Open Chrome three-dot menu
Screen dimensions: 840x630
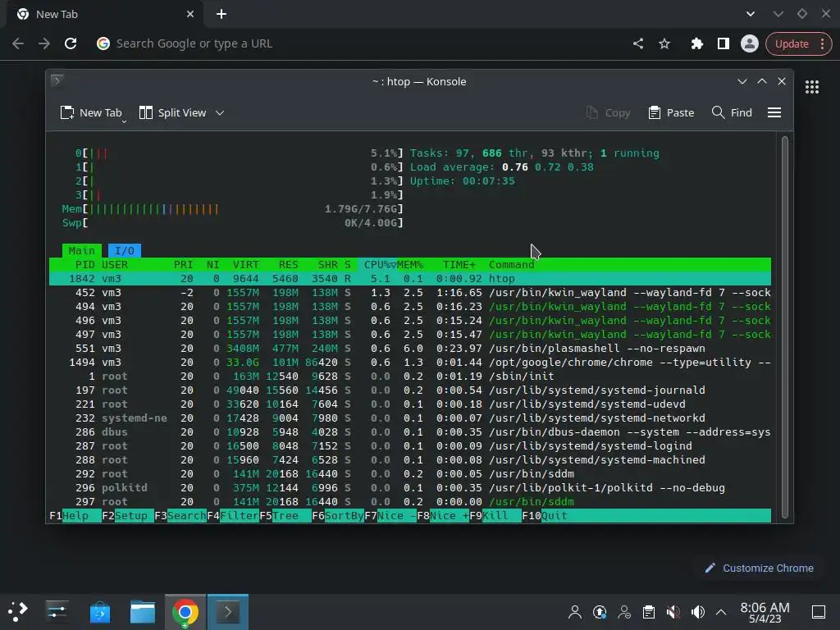tap(822, 44)
